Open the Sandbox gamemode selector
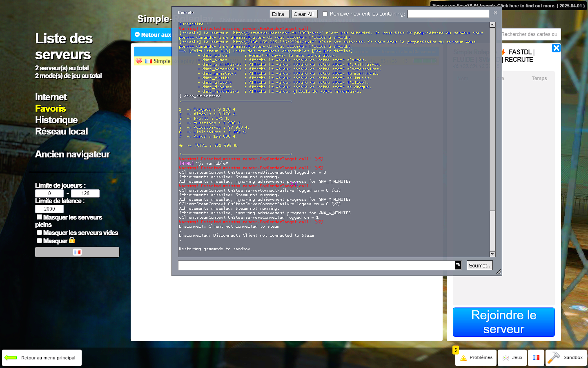Screen dimensions: 588x368 566,358
